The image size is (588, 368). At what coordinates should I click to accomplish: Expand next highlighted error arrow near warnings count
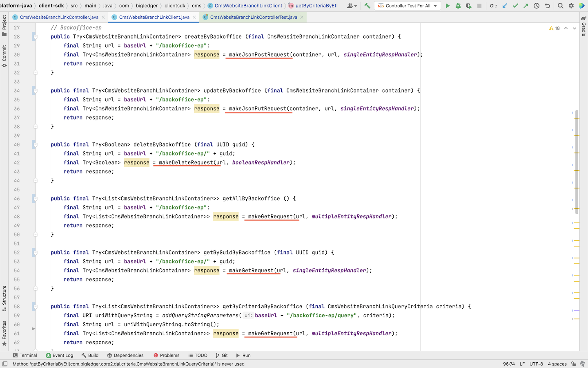tap(575, 28)
